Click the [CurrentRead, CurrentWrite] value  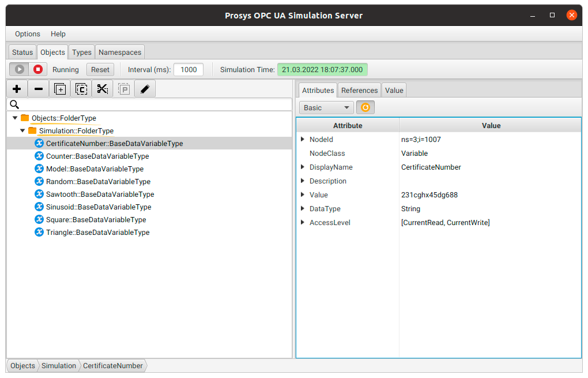446,223
